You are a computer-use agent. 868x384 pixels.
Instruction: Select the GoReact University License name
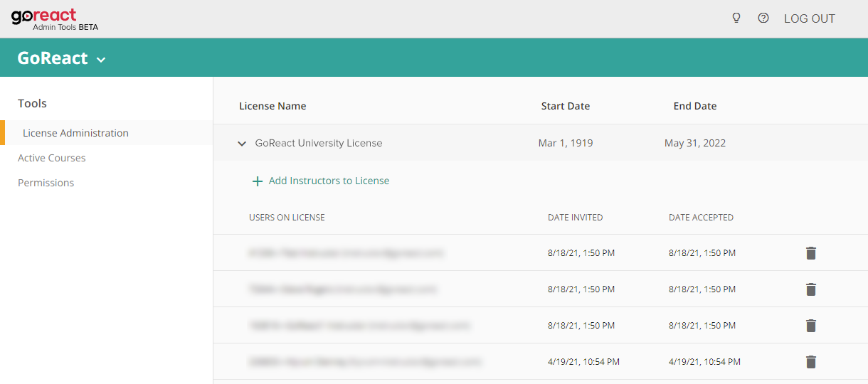coord(319,143)
